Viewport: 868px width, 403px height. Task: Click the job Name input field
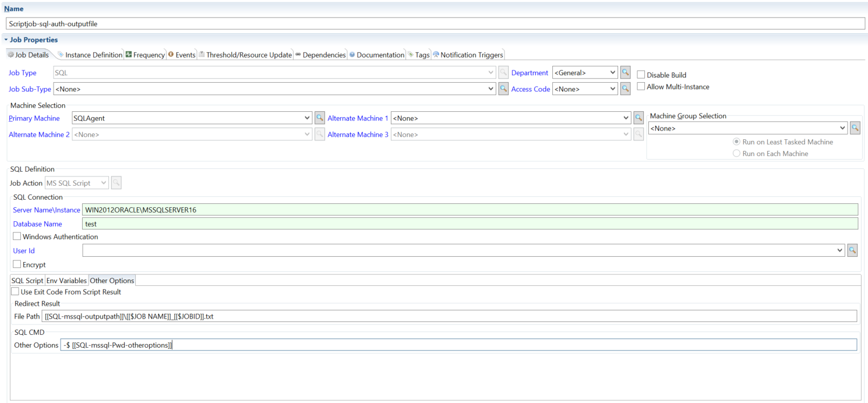click(x=435, y=23)
